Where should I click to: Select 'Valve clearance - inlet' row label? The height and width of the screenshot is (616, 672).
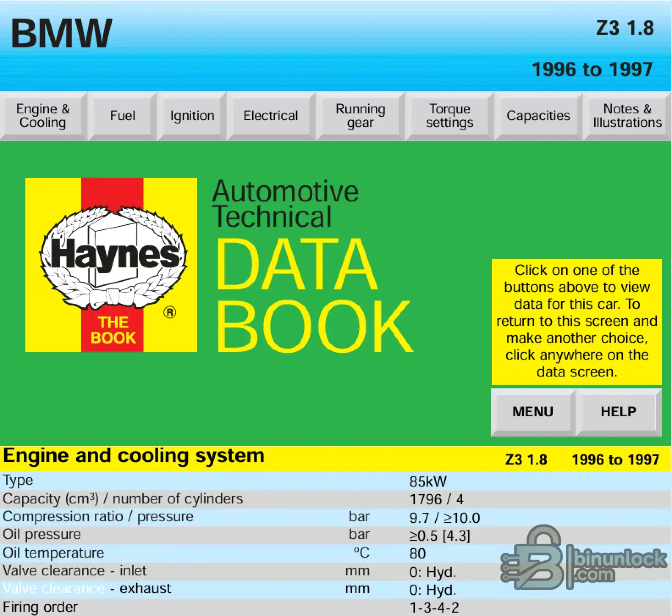pos(74,571)
